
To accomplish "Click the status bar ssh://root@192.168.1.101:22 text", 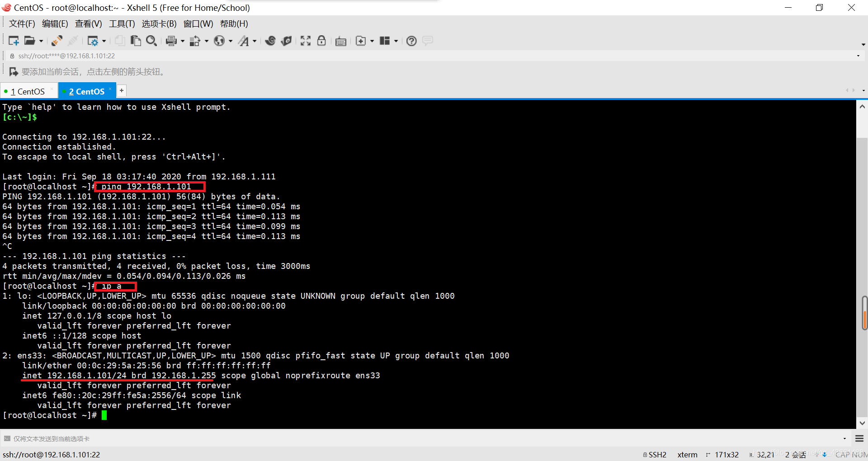I will 52,455.
